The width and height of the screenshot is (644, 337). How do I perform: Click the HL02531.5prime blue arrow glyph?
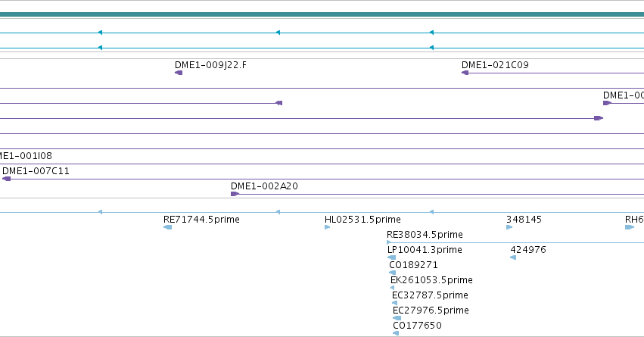pyautogui.click(x=328, y=227)
